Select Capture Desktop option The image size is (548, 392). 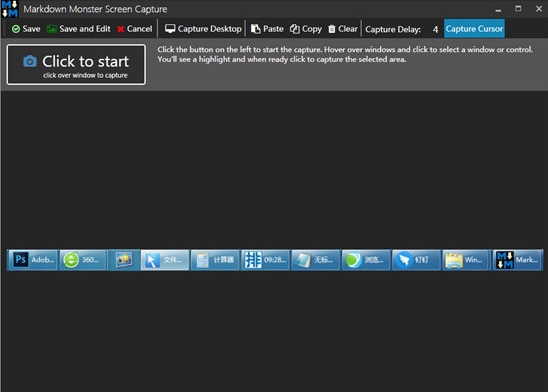(x=203, y=29)
